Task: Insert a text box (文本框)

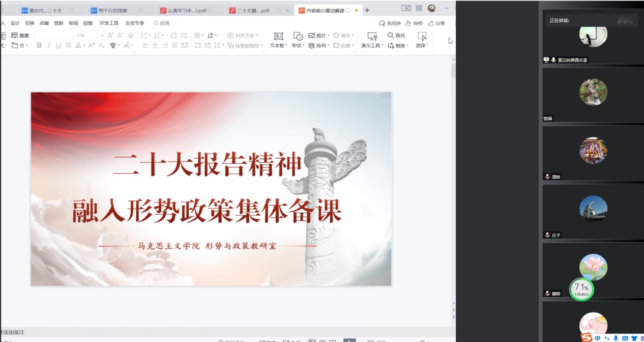Action: (278, 37)
